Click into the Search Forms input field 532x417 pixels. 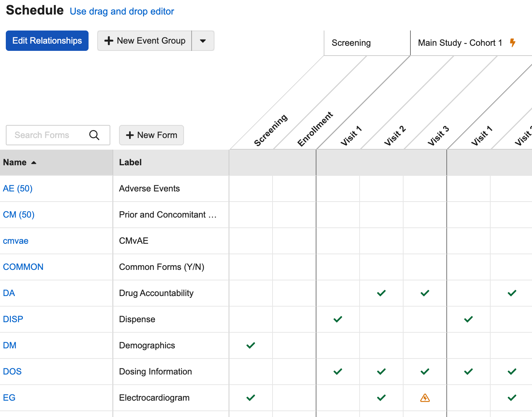(x=47, y=135)
